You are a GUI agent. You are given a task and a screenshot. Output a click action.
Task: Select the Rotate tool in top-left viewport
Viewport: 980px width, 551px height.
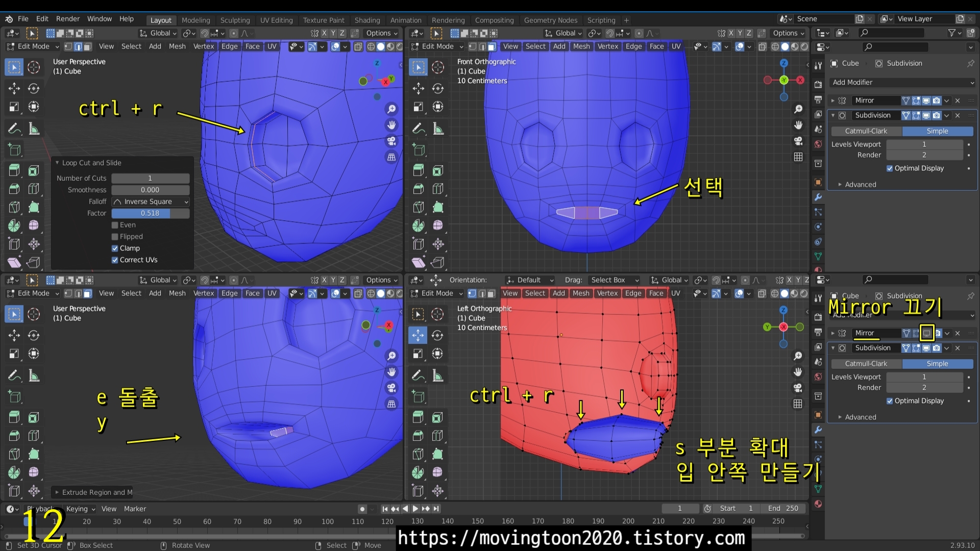pyautogui.click(x=34, y=88)
